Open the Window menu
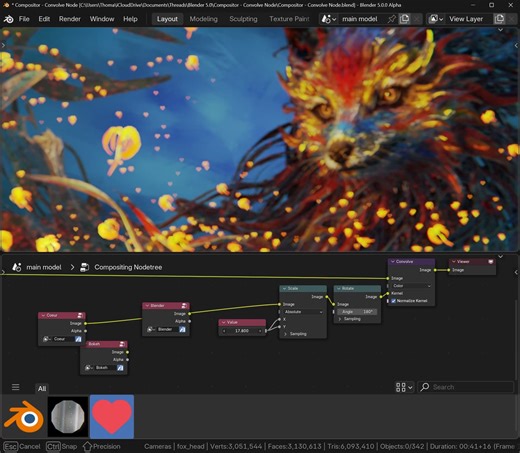 (x=102, y=19)
